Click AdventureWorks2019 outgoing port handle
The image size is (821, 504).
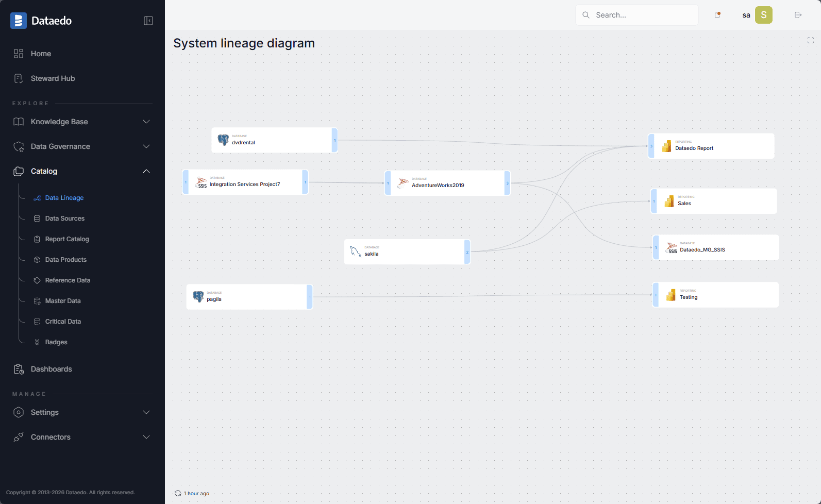[x=507, y=183]
